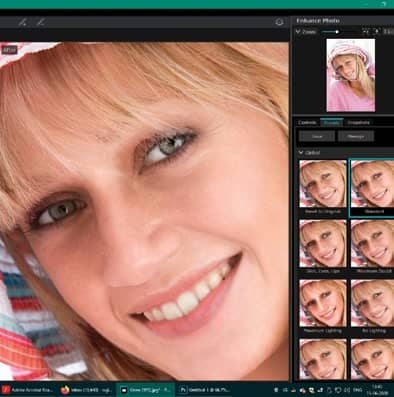The image size is (394, 397).
Task: Switch to the Controls tab
Action: point(307,122)
